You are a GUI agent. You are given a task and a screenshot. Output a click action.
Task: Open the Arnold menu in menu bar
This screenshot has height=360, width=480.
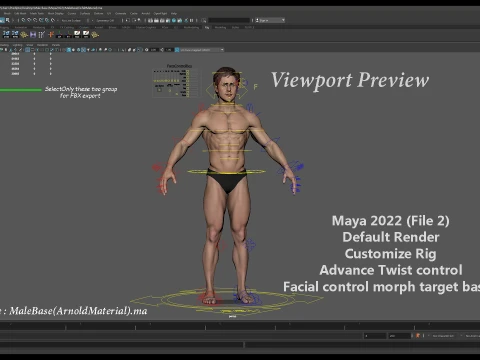[x=146, y=13]
